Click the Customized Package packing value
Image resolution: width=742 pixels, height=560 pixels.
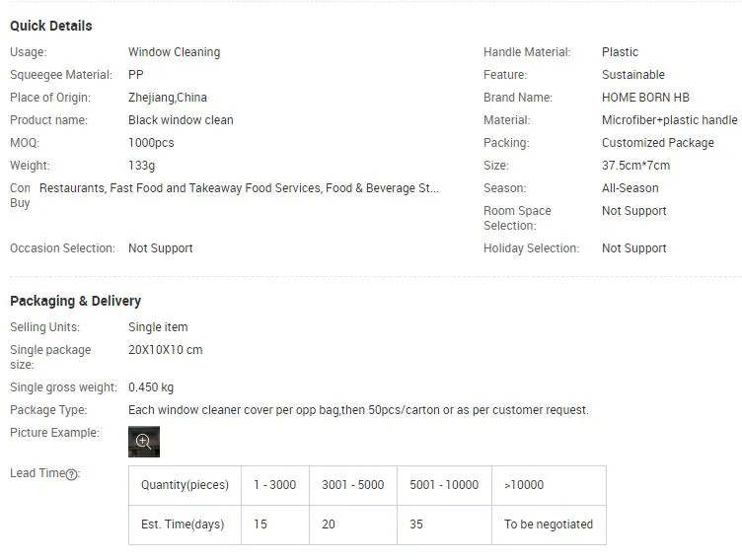pos(657,143)
